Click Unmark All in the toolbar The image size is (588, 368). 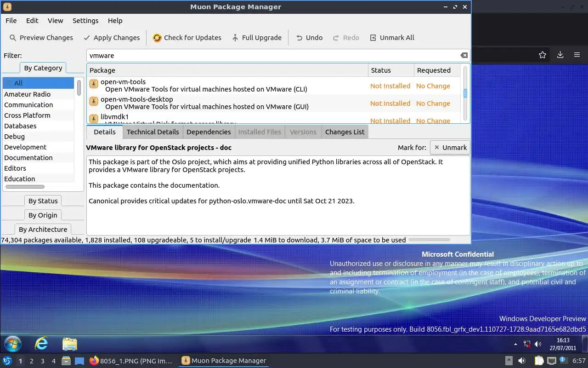click(392, 38)
